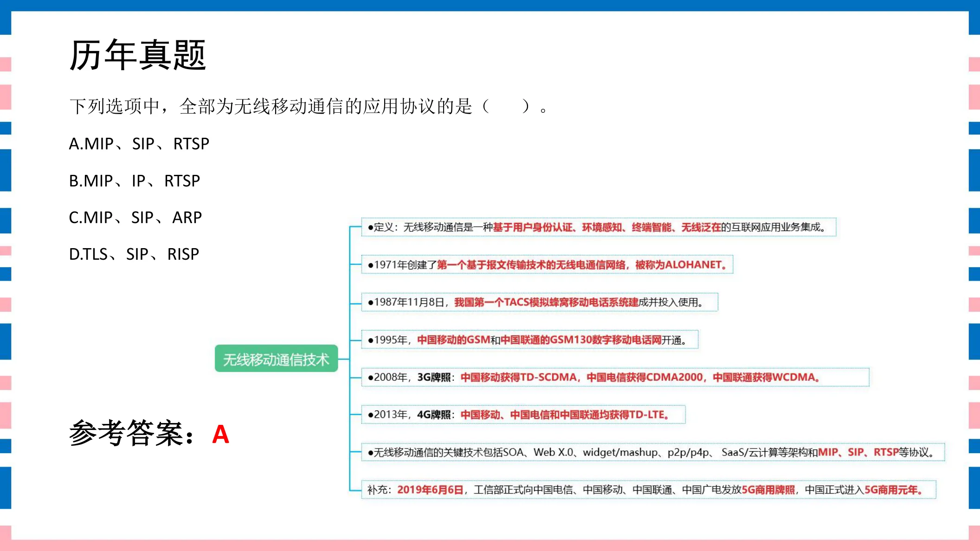Choose option A.MIP、SIP、RTSP
This screenshot has height=551, width=980.
tap(139, 144)
